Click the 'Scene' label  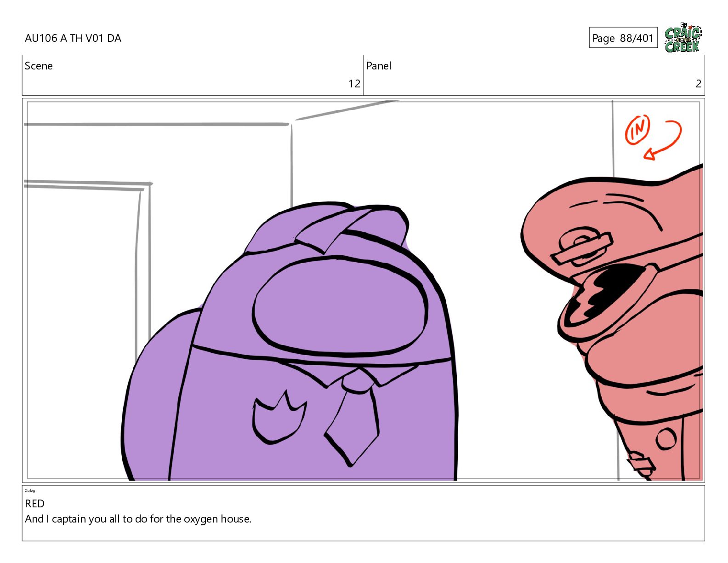coord(39,66)
